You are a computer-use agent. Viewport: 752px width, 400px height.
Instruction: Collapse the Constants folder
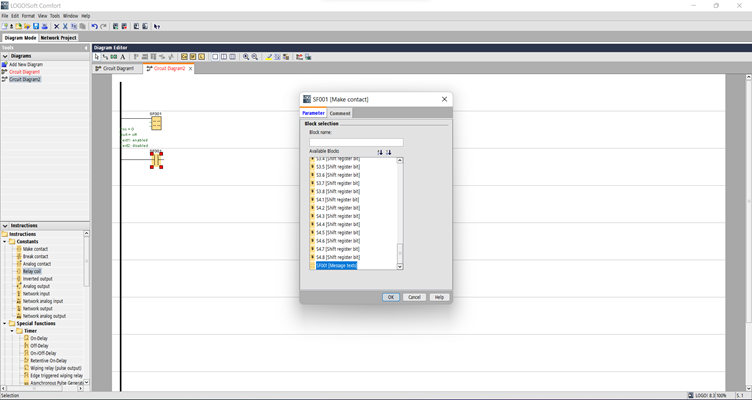pyautogui.click(x=5, y=241)
